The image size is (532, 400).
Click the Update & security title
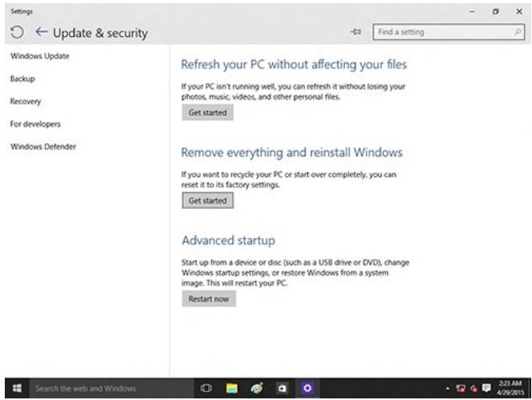101,33
